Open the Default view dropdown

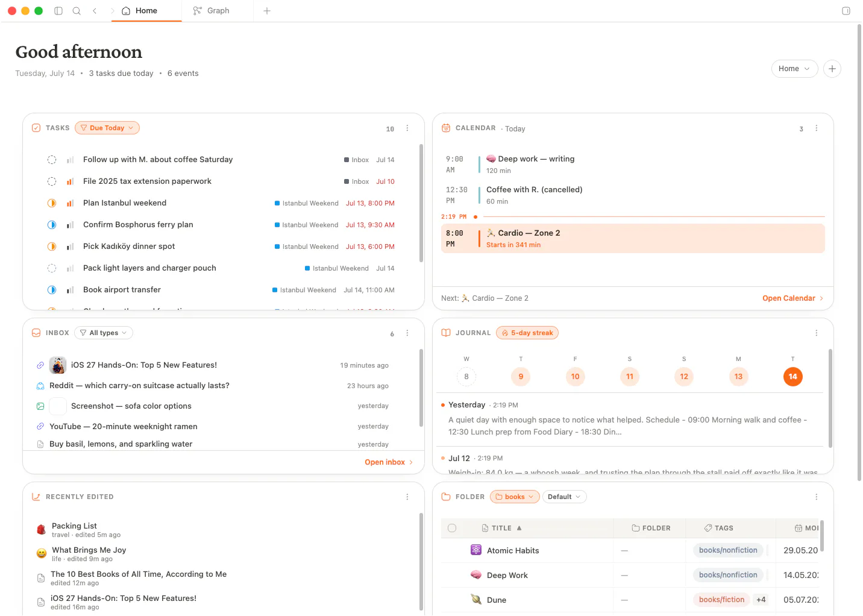pyautogui.click(x=565, y=497)
